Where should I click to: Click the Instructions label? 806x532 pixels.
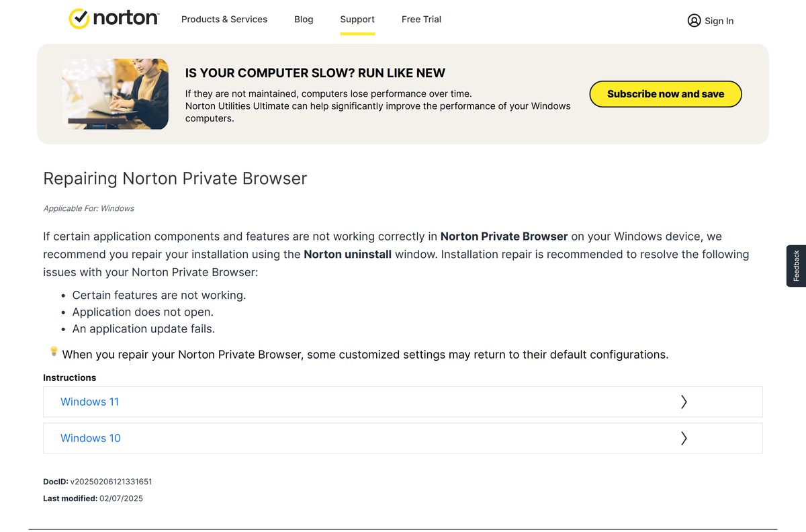point(70,378)
